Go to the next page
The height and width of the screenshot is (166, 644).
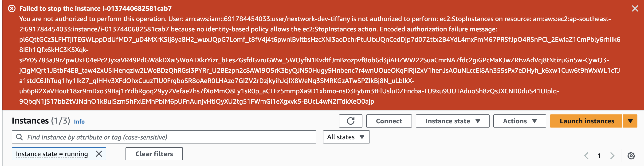pos(612,156)
